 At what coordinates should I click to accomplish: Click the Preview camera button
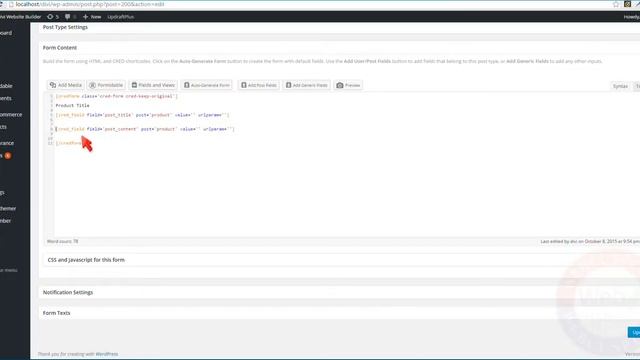(x=348, y=85)
